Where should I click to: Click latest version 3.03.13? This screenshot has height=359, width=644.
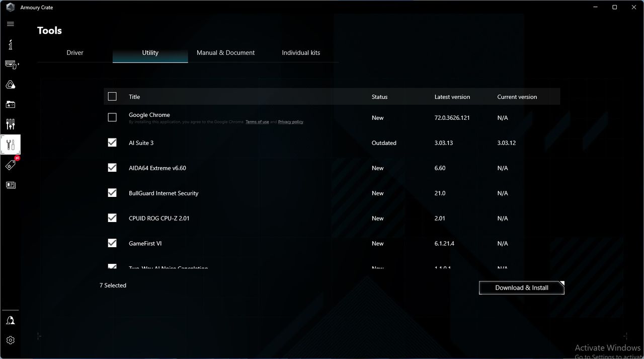[444, 143]
